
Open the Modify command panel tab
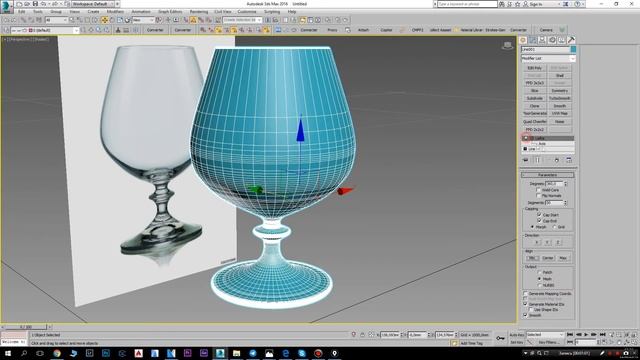point(533,40)
